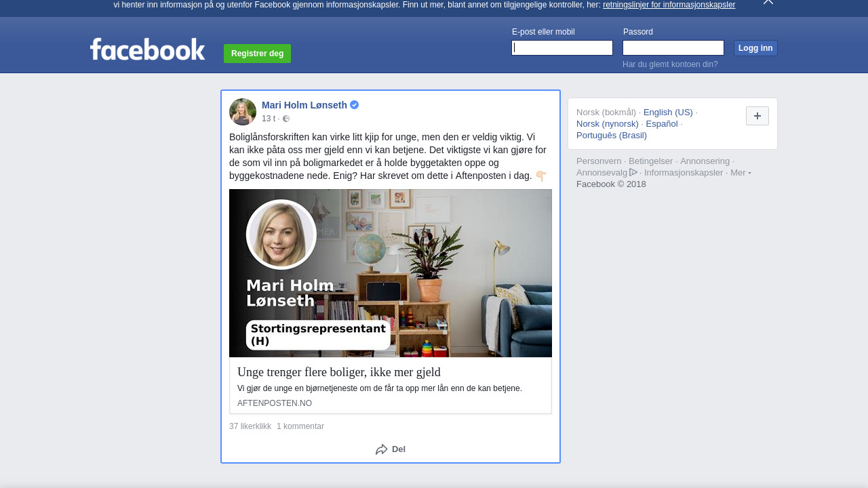Close the cookie information banner
The image size is (868, 488).
tap(768, 2)
